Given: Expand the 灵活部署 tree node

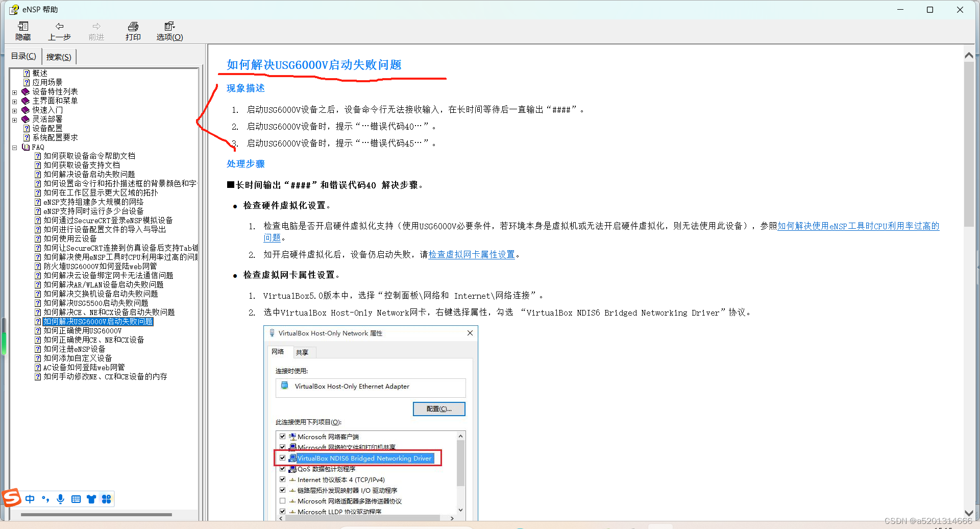Looking at the screenshot, I should pyautogui.click(x=14, y=120).
